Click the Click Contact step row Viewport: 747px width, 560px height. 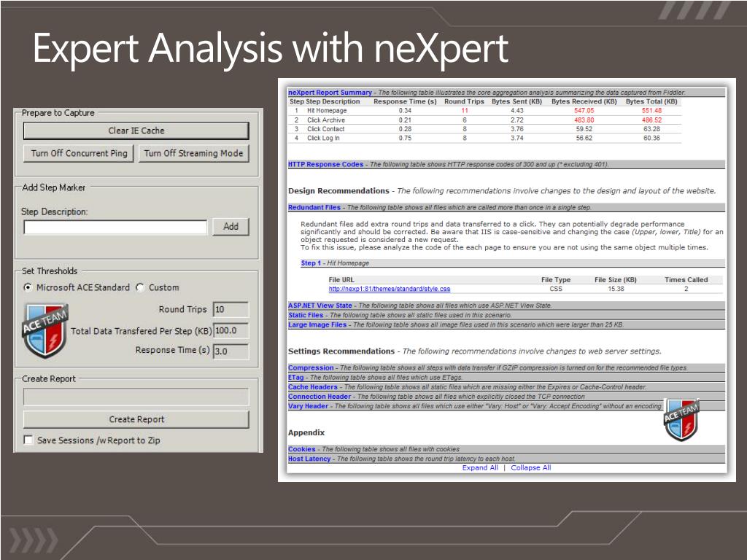(x=485, y=129)
